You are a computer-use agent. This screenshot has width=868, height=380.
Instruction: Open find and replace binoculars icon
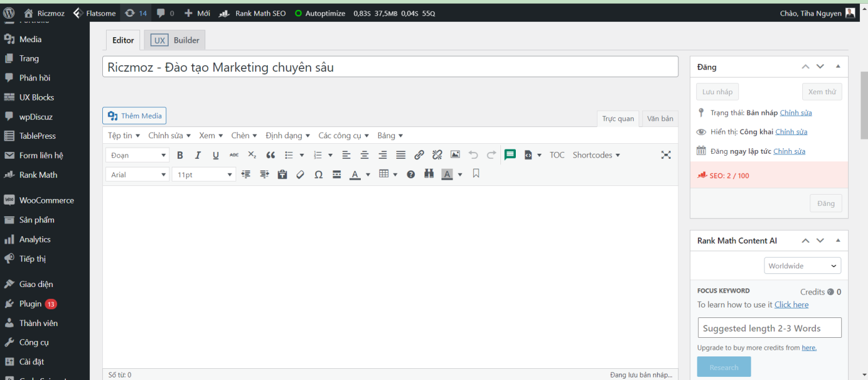click(x=428, y=175)
